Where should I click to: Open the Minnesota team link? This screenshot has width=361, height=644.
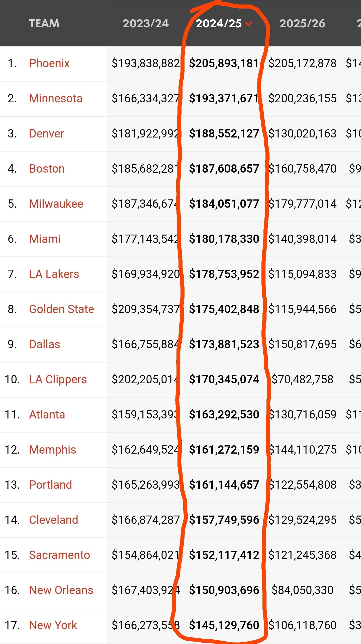56,98
